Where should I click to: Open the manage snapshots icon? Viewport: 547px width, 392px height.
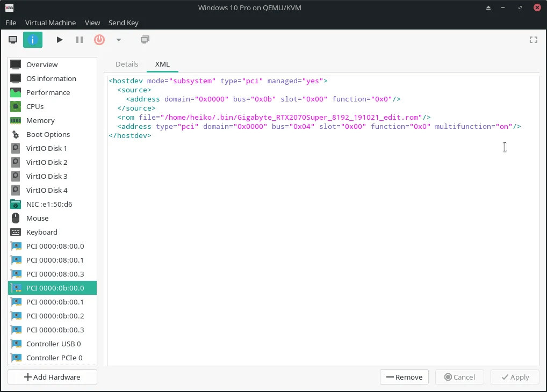pos(145,40)
